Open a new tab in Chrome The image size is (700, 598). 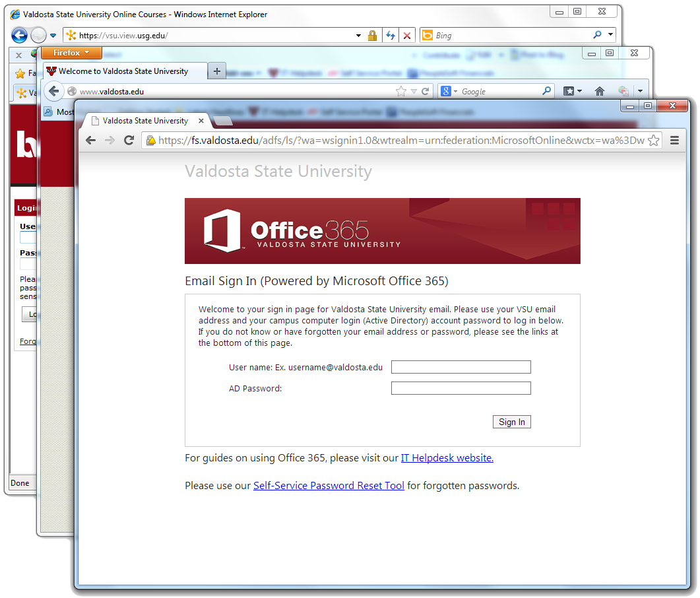point(223,121)
